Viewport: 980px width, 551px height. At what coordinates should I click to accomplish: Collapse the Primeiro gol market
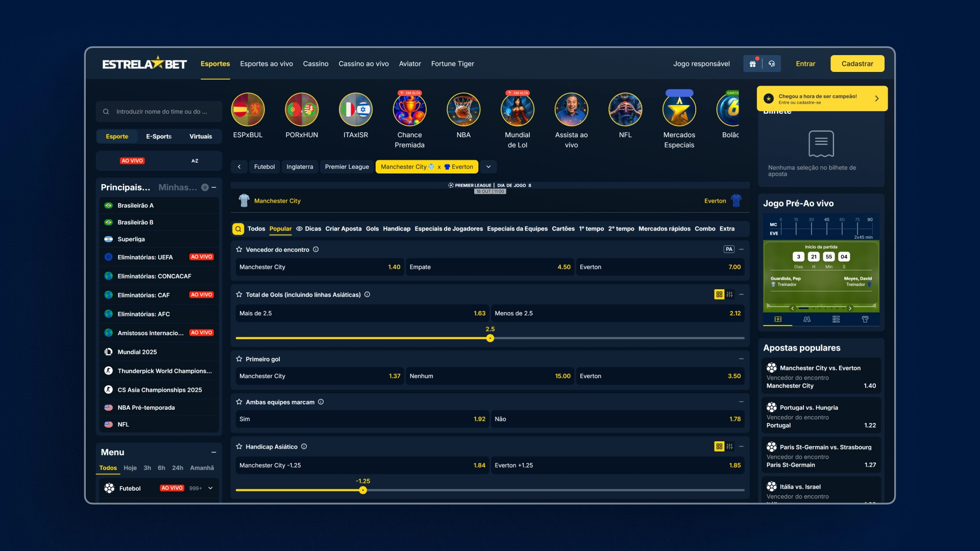tap(741, 359)
